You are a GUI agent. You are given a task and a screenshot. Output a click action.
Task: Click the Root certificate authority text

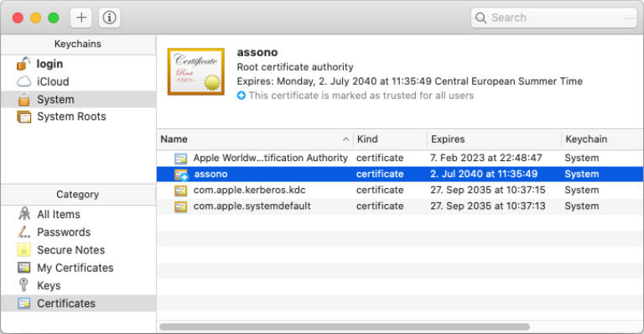click(295, 67)
